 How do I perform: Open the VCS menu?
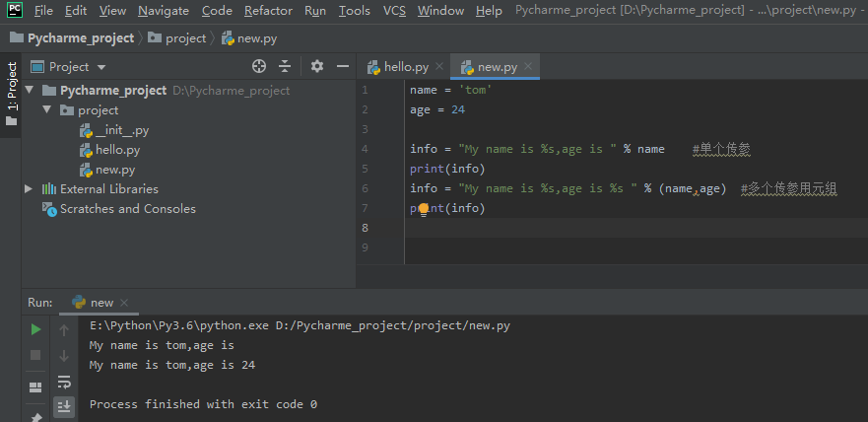(394, 11)
